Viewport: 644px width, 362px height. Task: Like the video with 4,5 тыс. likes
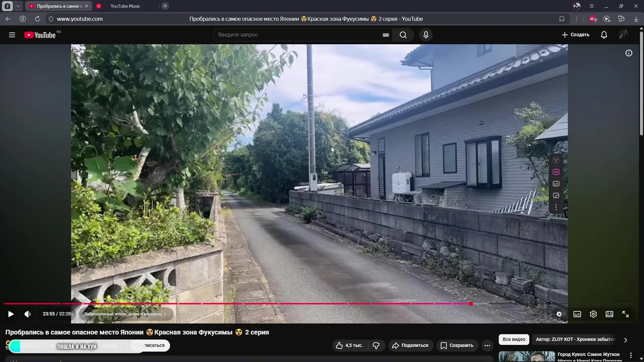pyautogui.click(x=349, y=345)
